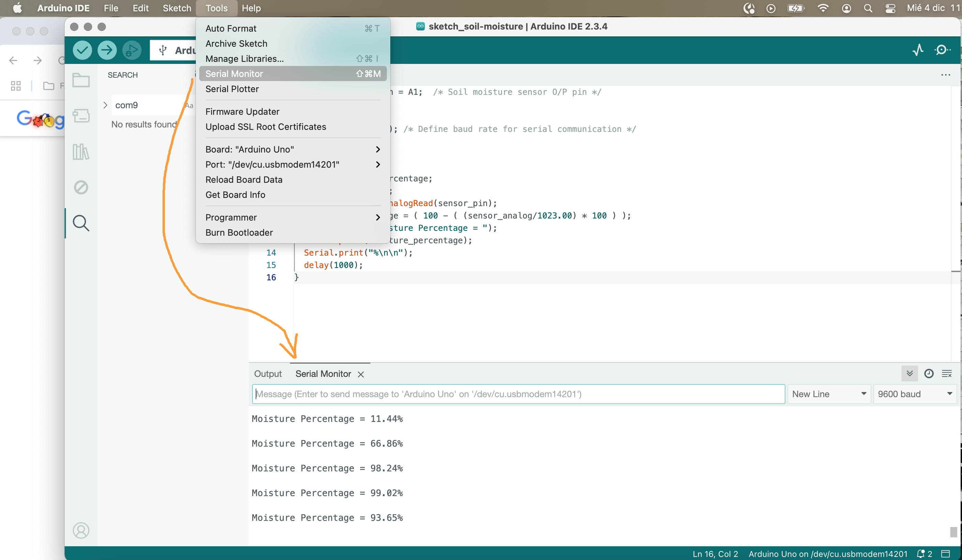Choose Reload Board Data

(x=293, y=179)
